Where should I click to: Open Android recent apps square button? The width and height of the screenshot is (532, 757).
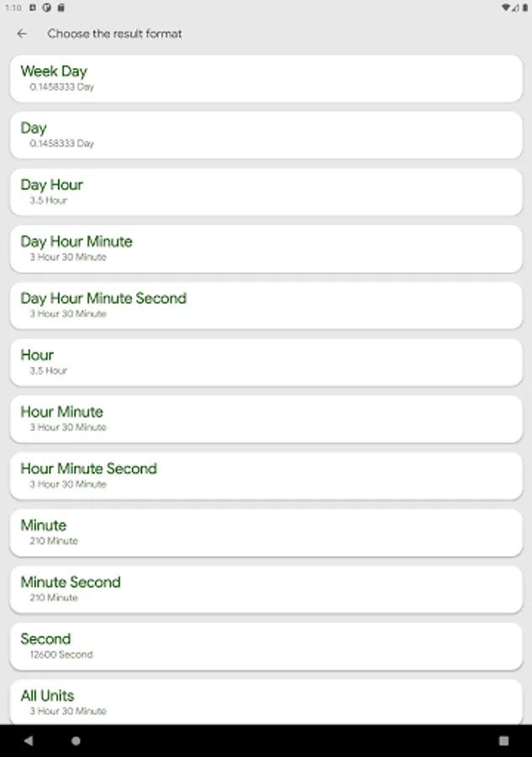coord(503,741)
